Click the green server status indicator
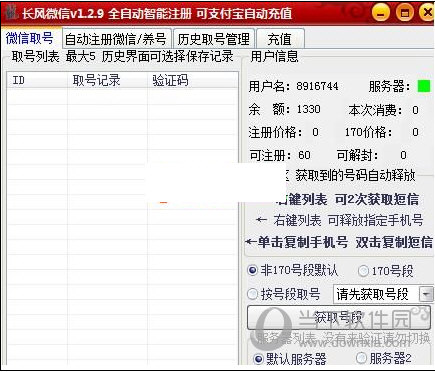This screenshot has height=372, width=435. [x=424, y=86]
